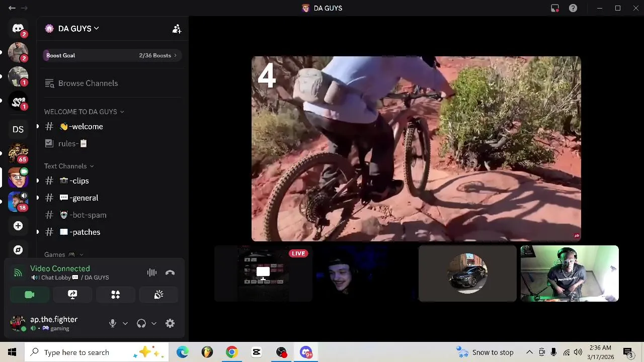
Task: Select the green-lit room webcam tile
Action: [x=570, y=274]
